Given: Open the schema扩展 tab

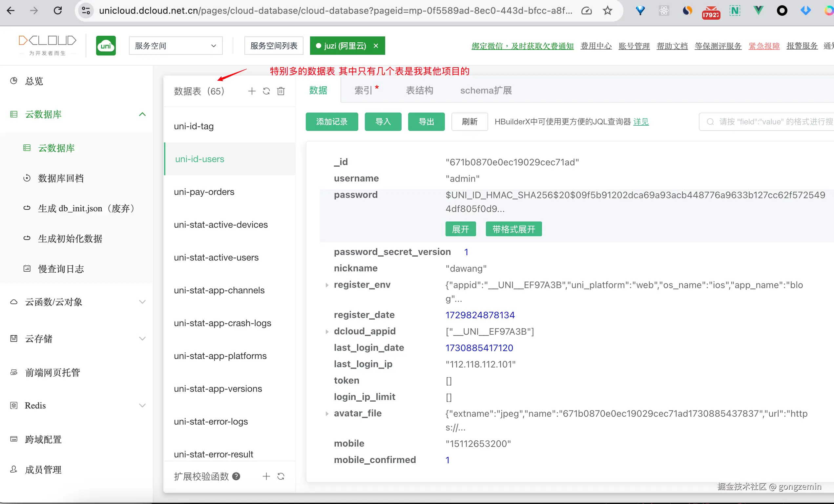Looking at the screenshot, I should (x=486, y=90).
